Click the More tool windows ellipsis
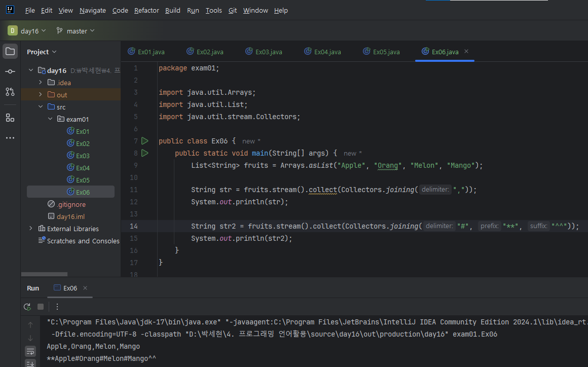 pyautogui.click(x=10, y=138)
